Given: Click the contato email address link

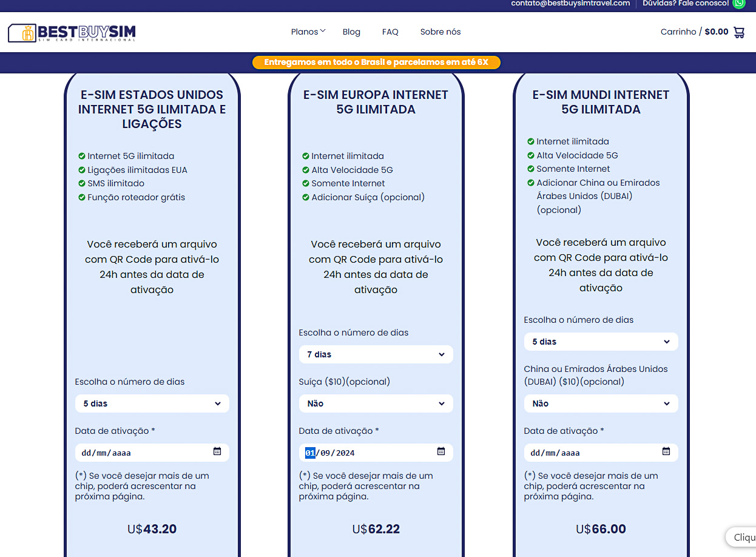Looking at the screenshot, I should pyautogui.click(x=570, y=3).
